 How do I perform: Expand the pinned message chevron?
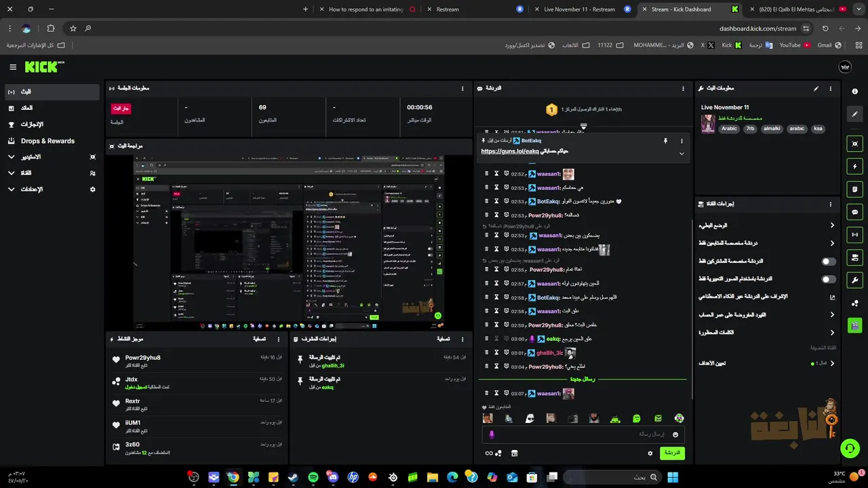pos(682,154)
